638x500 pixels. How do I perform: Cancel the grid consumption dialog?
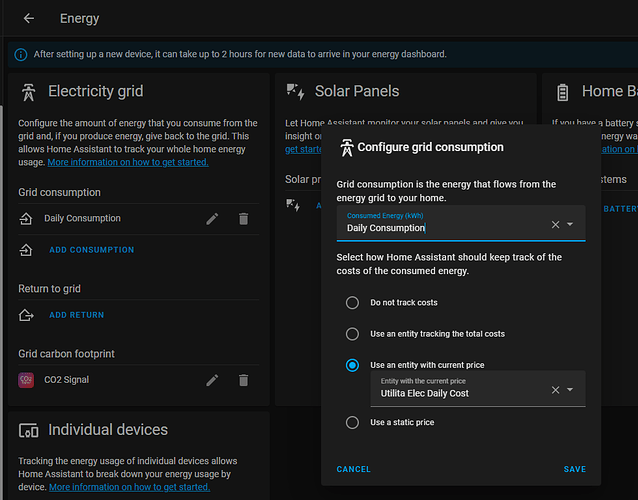click(353, 469)
